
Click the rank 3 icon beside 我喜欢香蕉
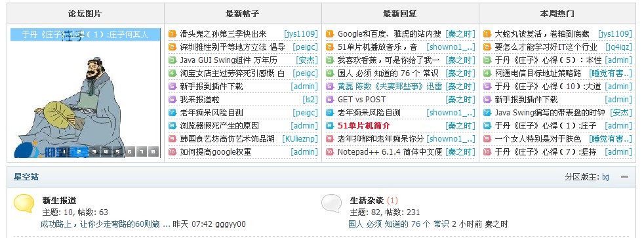tap(330, 60)
